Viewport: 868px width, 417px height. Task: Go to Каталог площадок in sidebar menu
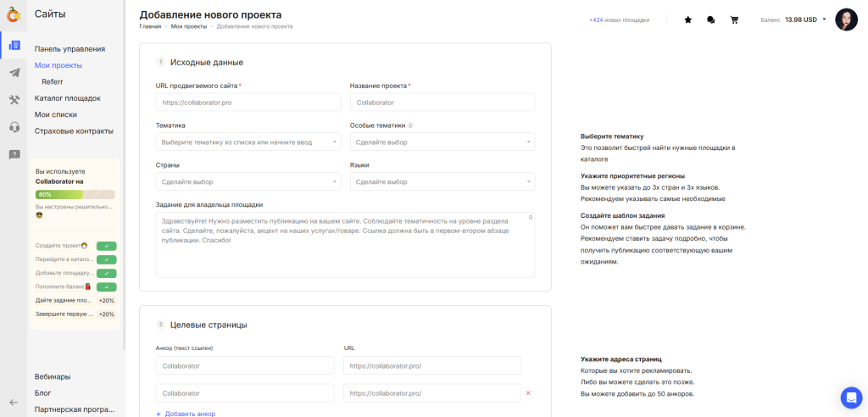[68, 98]
